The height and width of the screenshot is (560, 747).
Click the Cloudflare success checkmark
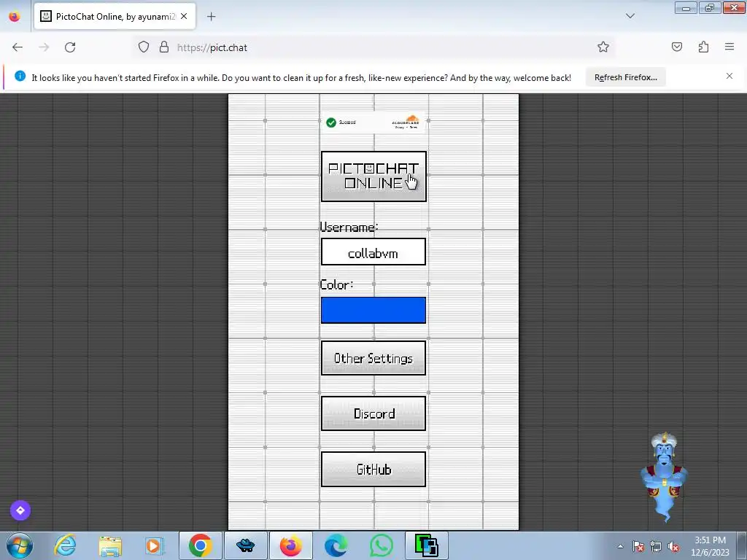pyautogui.click(x=331, y=122)
